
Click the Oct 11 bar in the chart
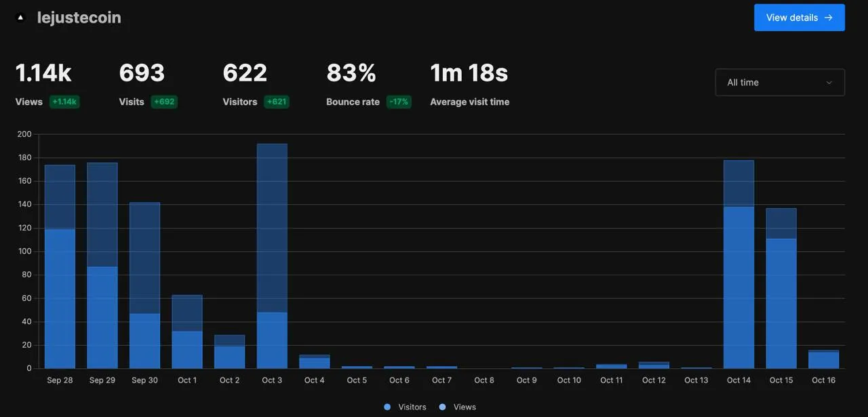[x=612, y=366]
